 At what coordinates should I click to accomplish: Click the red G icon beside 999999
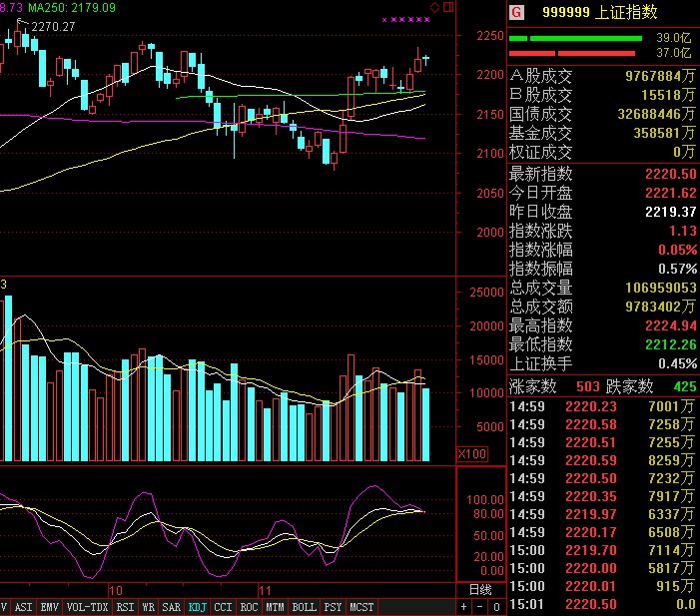click(x=516, y=12)
